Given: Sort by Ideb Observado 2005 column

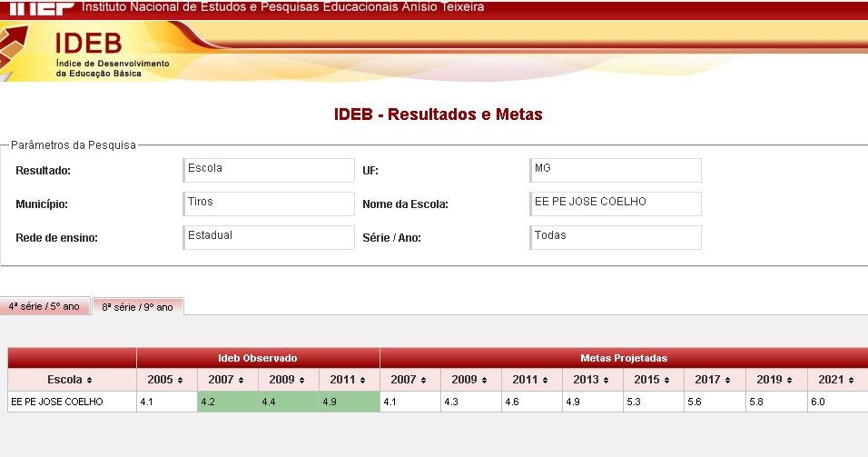Looking at the screenshot, I should click(x=167, y=380).
